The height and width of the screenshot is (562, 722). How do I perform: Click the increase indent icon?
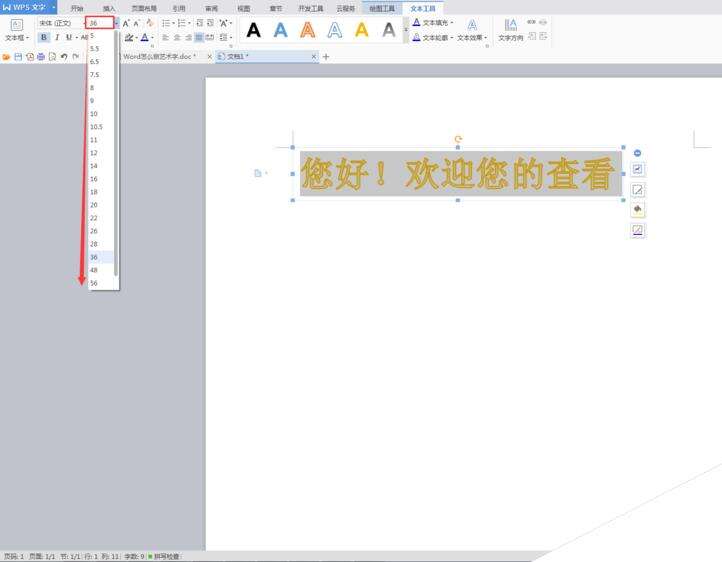210,23
